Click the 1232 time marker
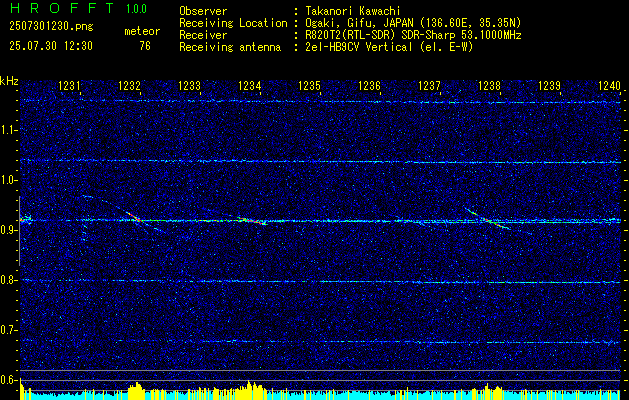This screenshot has height=400, width=629. tap(129, 85)
